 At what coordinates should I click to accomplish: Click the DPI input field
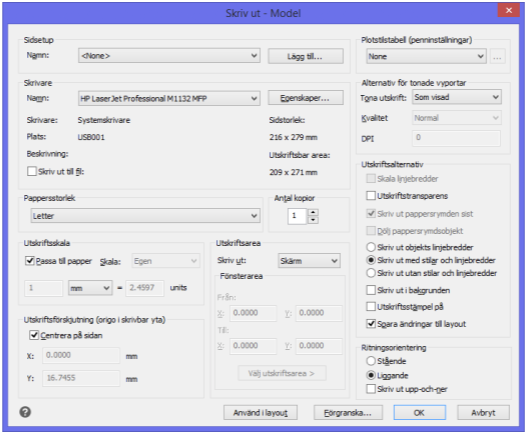click(456, 138)
